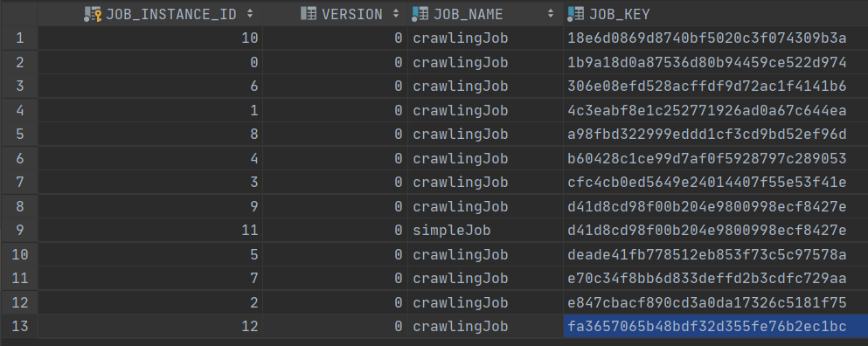Viewport: 868px width, 346px height.
Task: Toggle sort arrows on VERSION column
Action: [396, 14]
